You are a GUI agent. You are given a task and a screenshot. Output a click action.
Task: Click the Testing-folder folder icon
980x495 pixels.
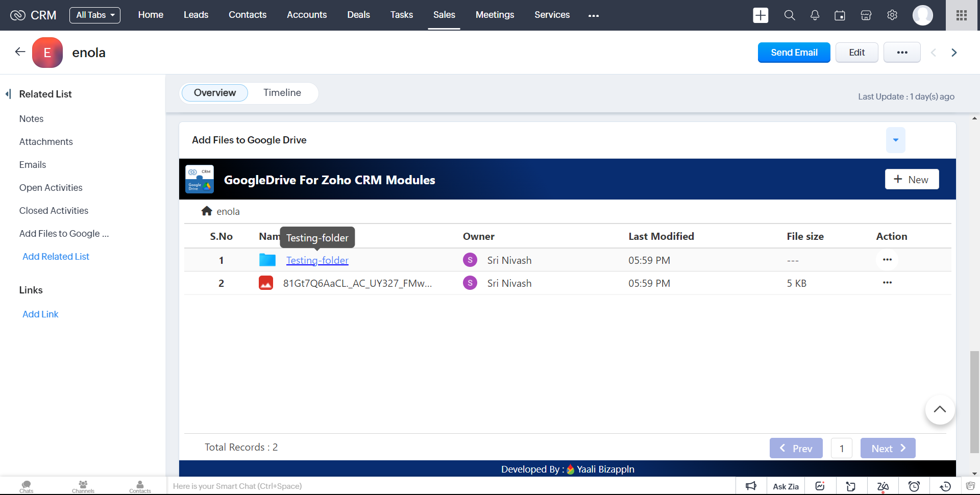267,260
